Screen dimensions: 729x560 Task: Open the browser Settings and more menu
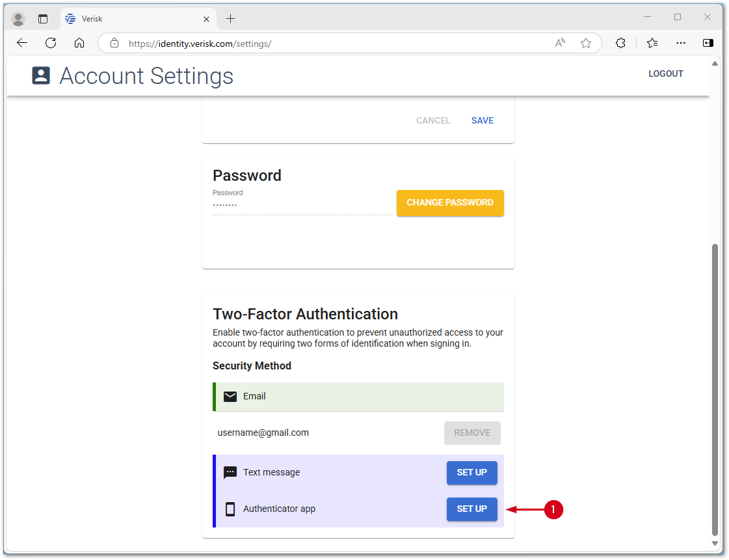680,43
